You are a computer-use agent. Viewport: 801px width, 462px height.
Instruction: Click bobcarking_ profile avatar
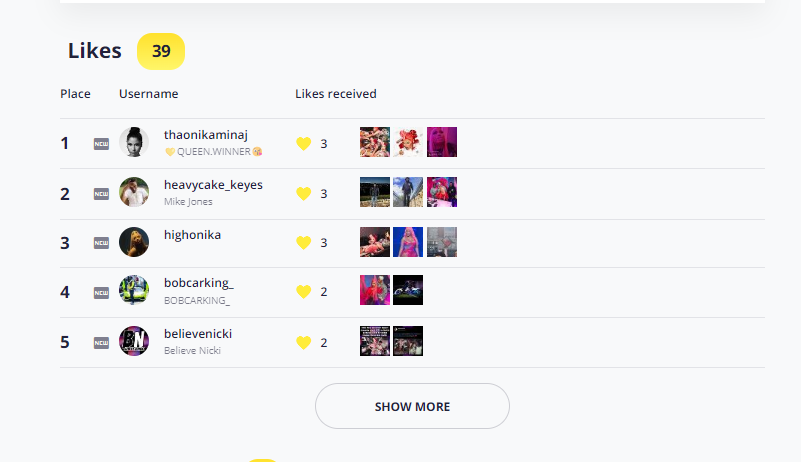(134, 290)
